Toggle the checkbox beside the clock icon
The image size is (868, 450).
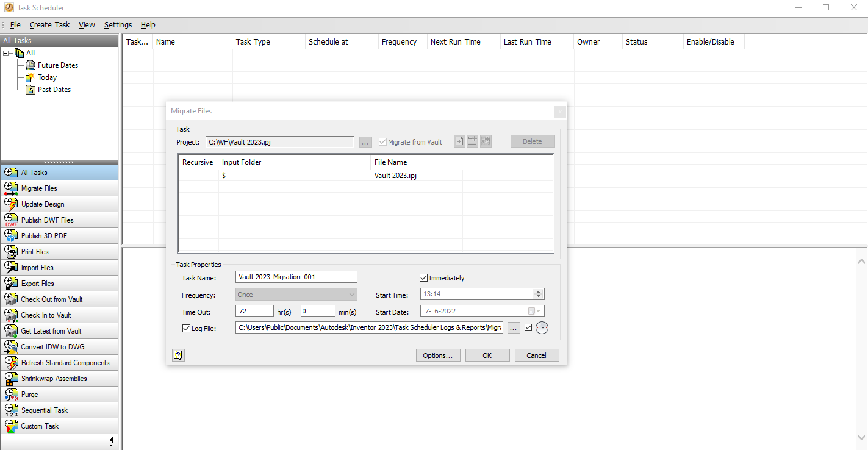click(528, 327)
